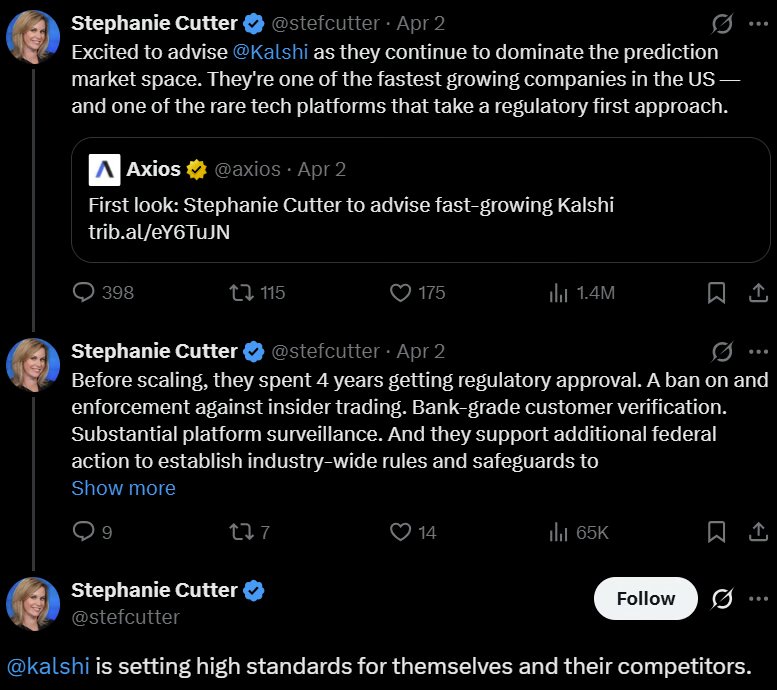This screenshot has width=777, height=690.
Task: Open Grok icon on the first tweet
Action: [722, 23]
